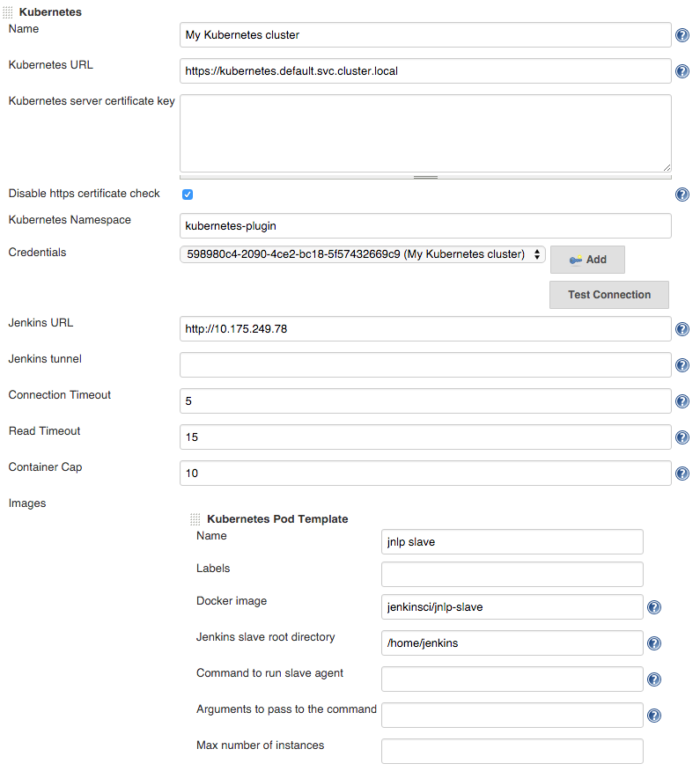This screenshot has width=700, height=771.
Task: Open help for Arguments to pass to command
Action: point(653,716)
